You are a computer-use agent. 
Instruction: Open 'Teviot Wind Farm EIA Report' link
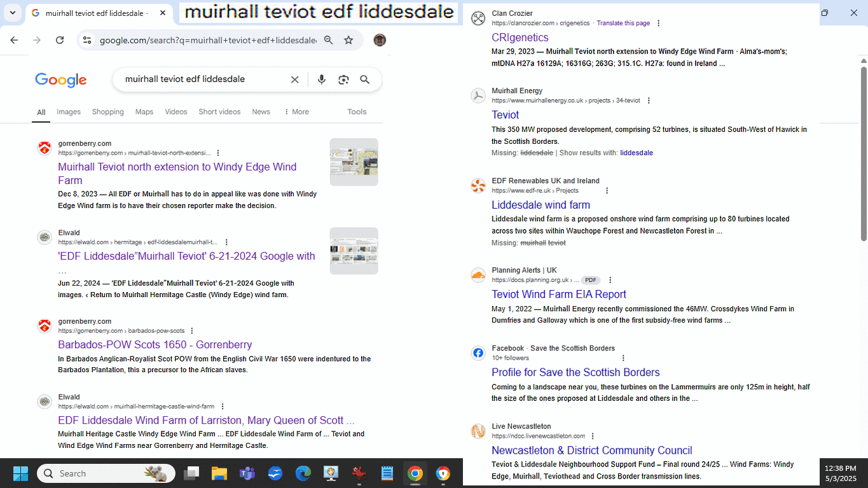coord(559,295)
